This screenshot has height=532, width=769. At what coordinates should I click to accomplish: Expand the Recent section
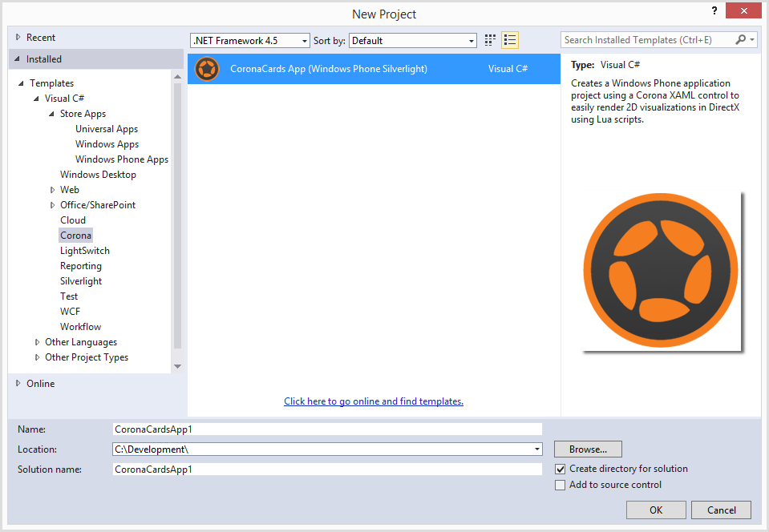[18, 37]
